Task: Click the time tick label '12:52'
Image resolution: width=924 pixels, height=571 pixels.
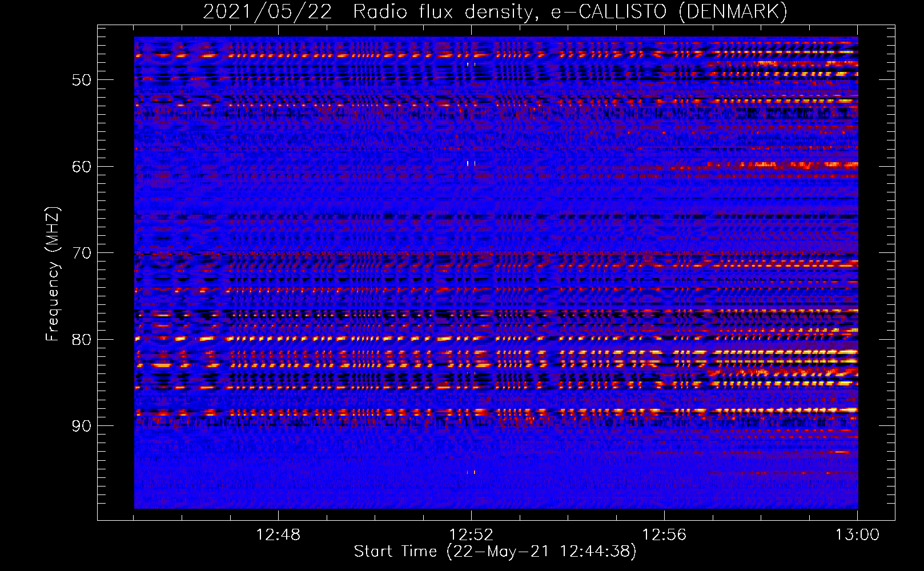Action: coord(471,535)
